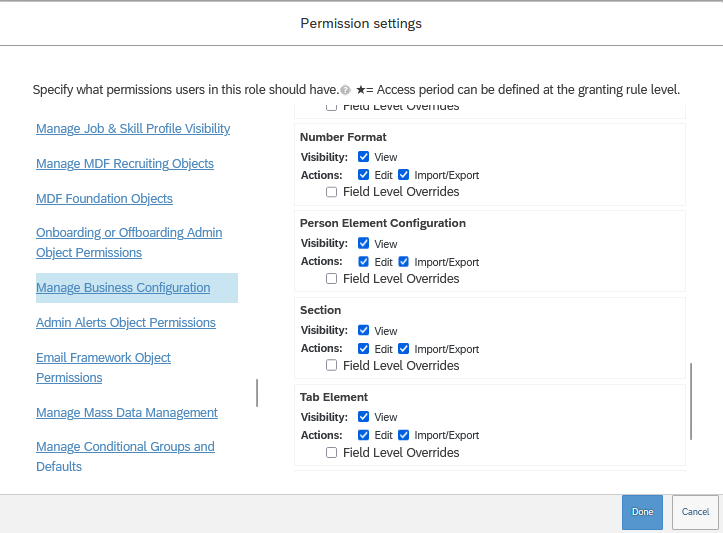Toggle Import/Export for Section
This screenshot has height=533, width=723.
pos(403,349)
